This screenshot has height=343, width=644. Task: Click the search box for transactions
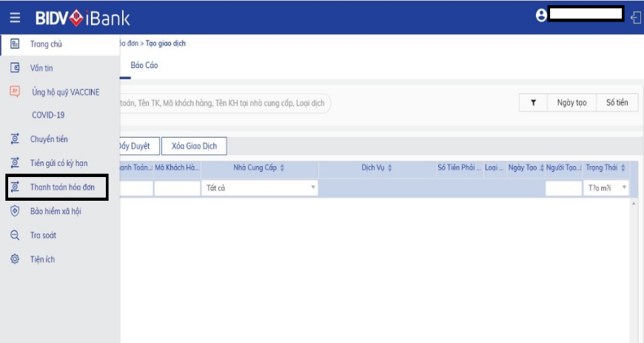(x=225, y=103)
